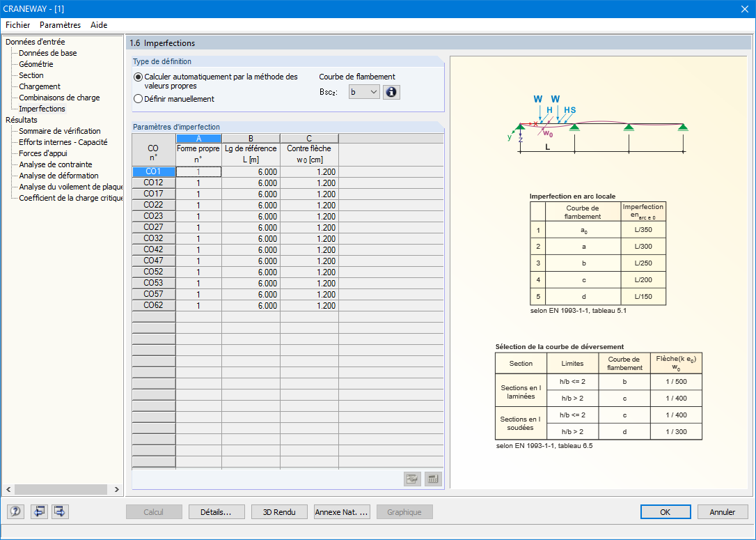The width and height of the screenshot is (756, 540).
Task: Click Contre flèche value of CO17
Action: pos(309,194)
